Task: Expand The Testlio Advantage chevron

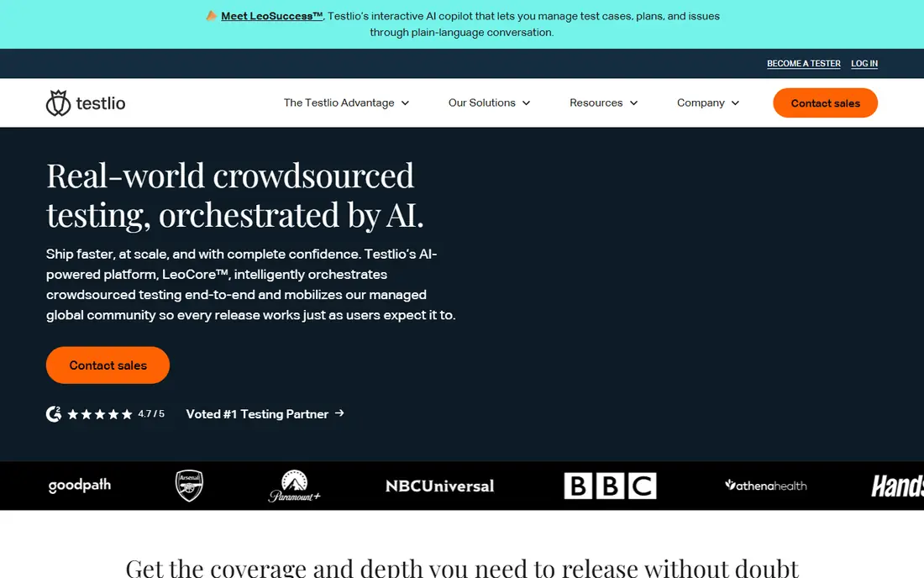Action: tap(406, 103)
